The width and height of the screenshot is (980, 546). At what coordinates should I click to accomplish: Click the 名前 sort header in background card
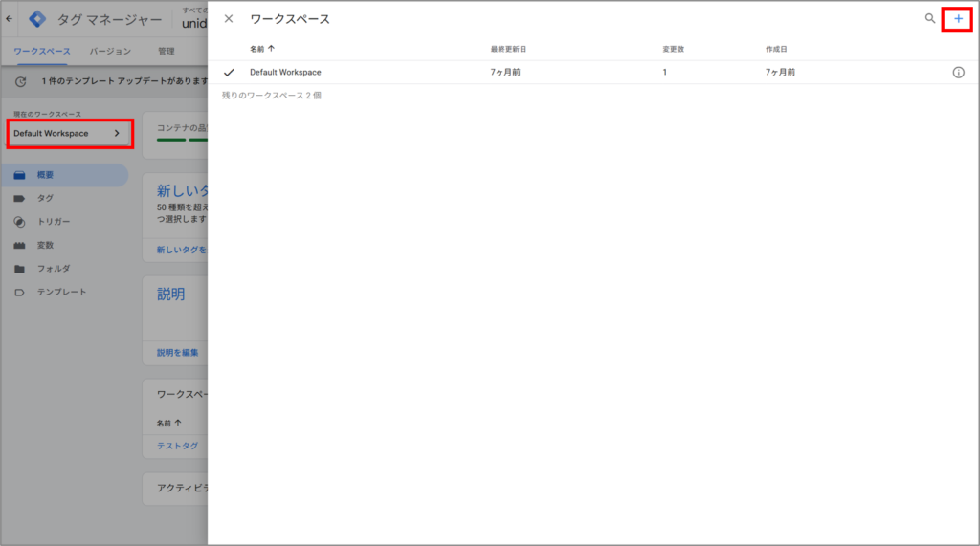(168, 423)
